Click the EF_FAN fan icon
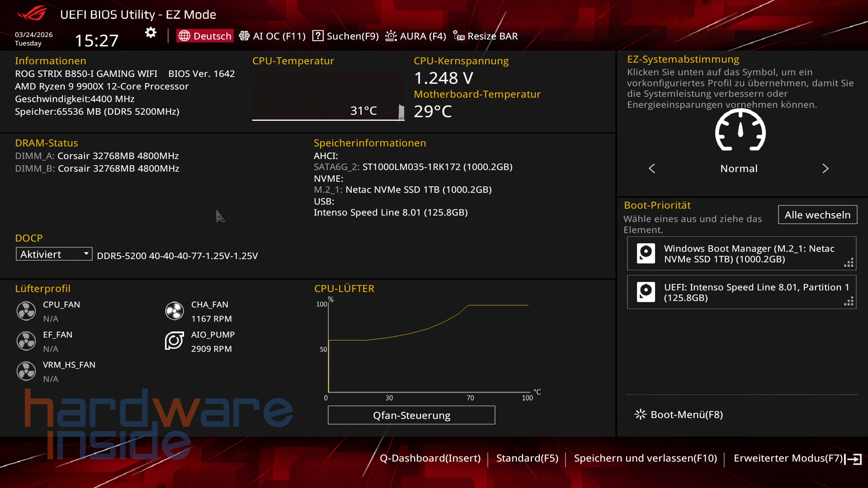This screenshot has height=488, width=868. 26,341
